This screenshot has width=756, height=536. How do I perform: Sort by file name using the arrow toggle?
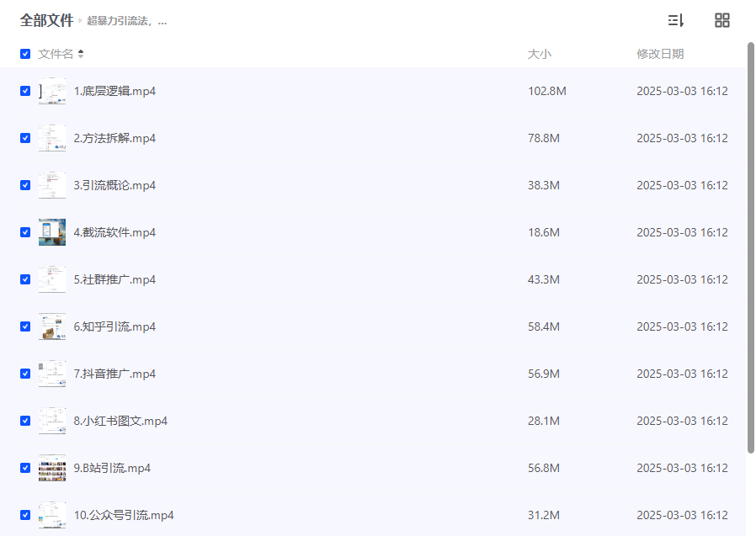pyautogui.click(x=81, y=54)
